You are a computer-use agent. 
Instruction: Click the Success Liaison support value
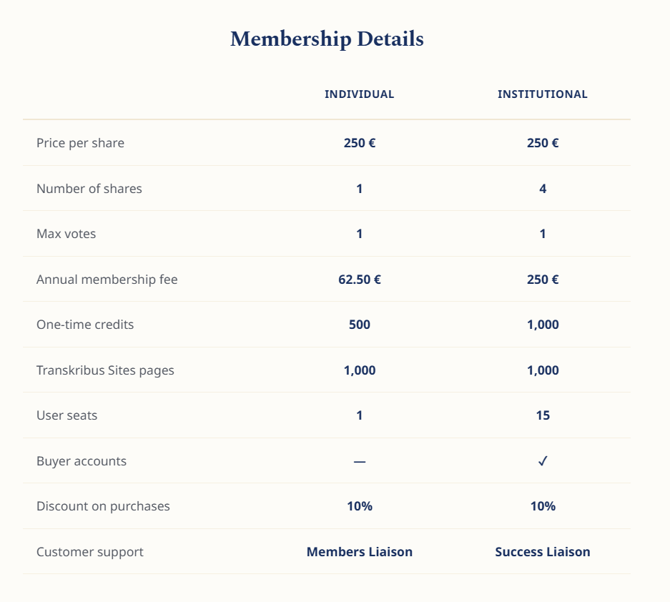coord(543,552)
